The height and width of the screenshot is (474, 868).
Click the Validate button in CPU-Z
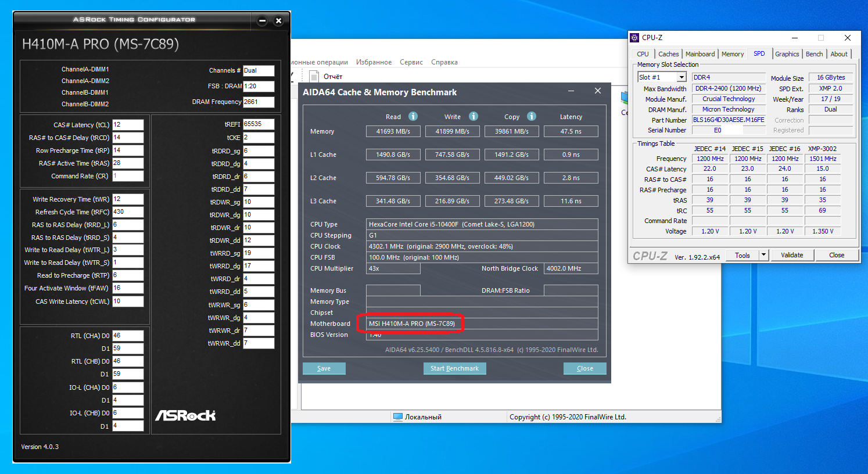(792, 255)
